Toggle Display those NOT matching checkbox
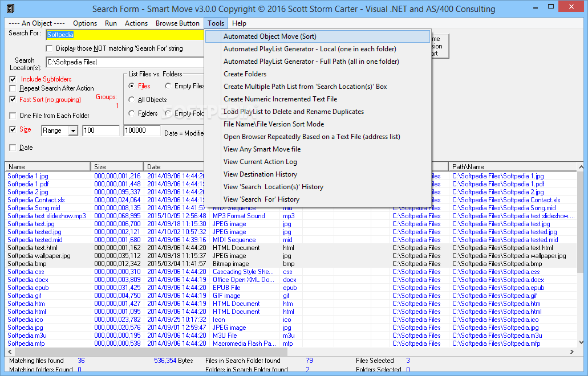588x376 pixels. pos(49,48)
